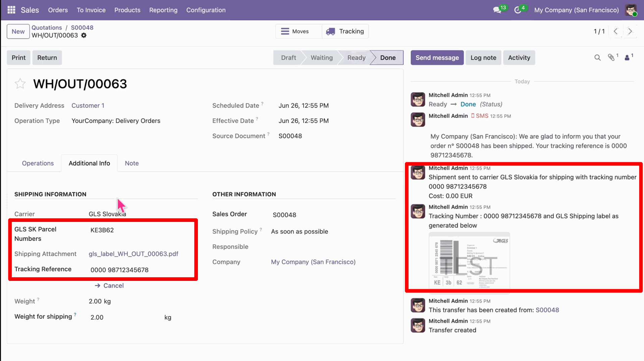This screenshot has height=361, width=644.
Task: Click the Draft status stage
Action: point(288,58)
